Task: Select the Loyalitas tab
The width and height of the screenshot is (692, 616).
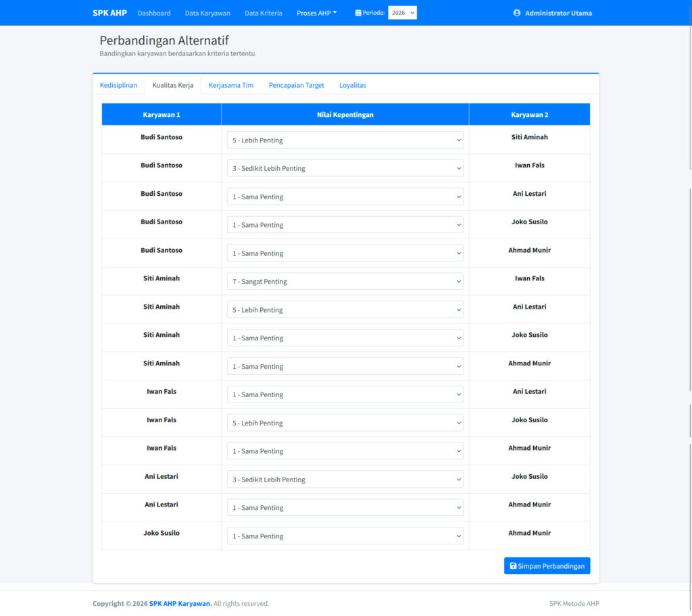Action: click(352, 85)
